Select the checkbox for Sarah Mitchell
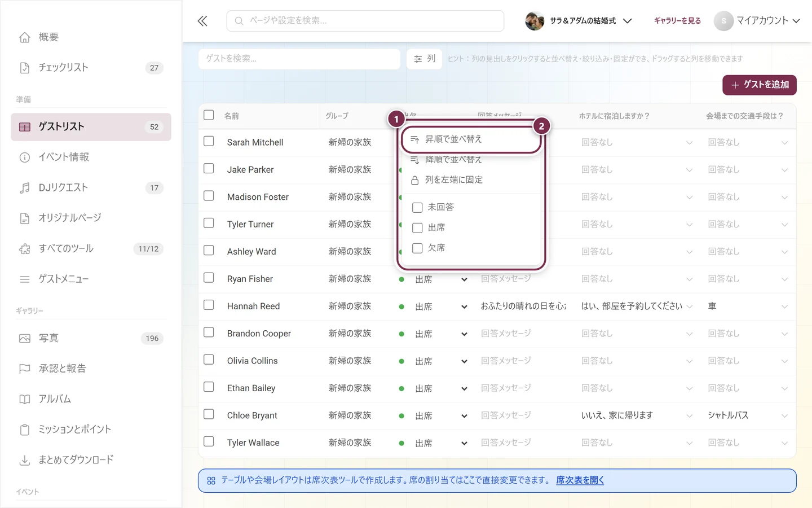The width and height of the screenshot is (812, 508). click(x=209, y=141)
